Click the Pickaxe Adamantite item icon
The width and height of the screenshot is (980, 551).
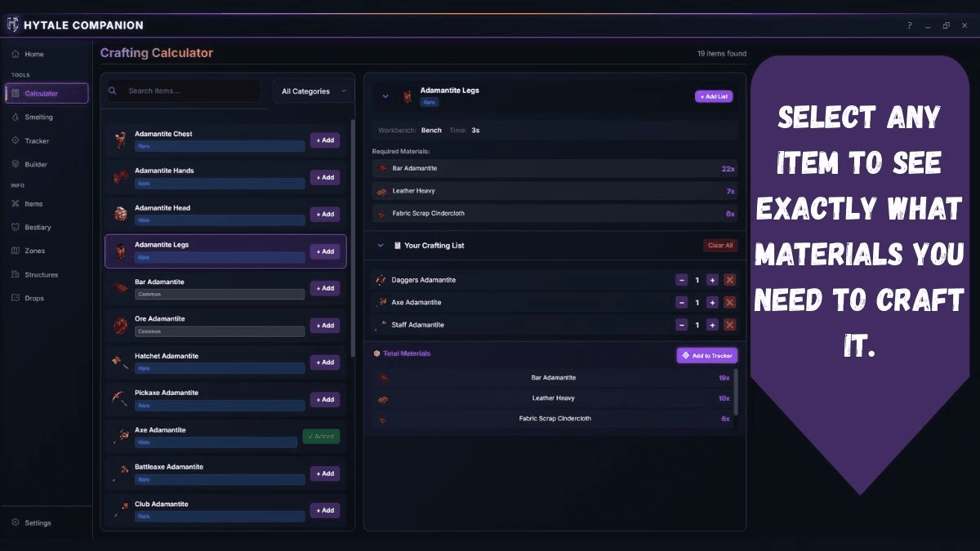click(x=121, y=399)
